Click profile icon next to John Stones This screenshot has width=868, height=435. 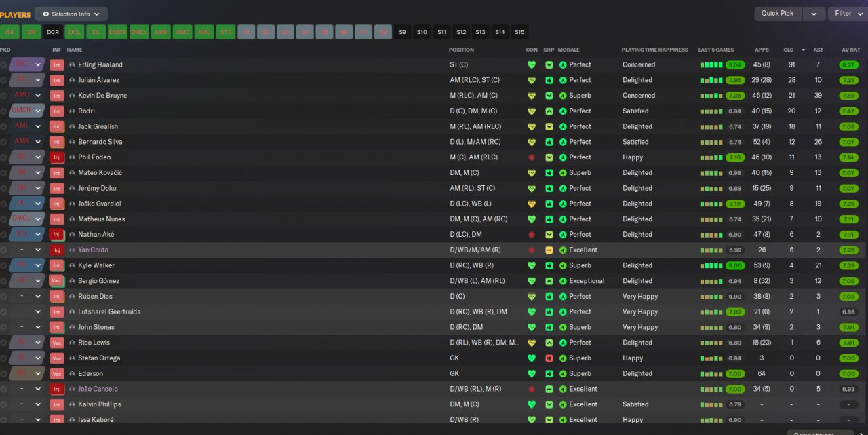tap(72, 328)
